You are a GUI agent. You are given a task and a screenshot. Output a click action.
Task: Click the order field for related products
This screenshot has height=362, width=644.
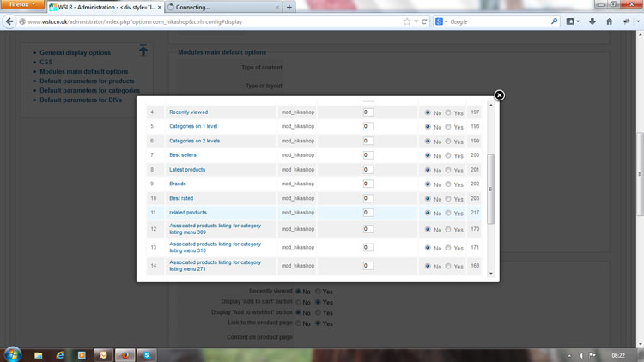[x=368, y=213]
